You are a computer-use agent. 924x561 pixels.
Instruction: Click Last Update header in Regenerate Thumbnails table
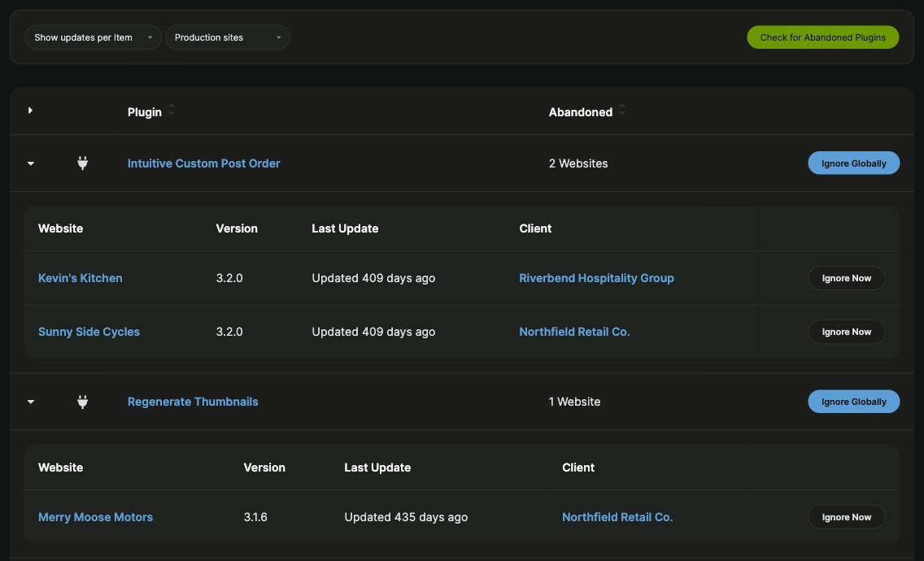pyautogui.click(x=377, y=467)
